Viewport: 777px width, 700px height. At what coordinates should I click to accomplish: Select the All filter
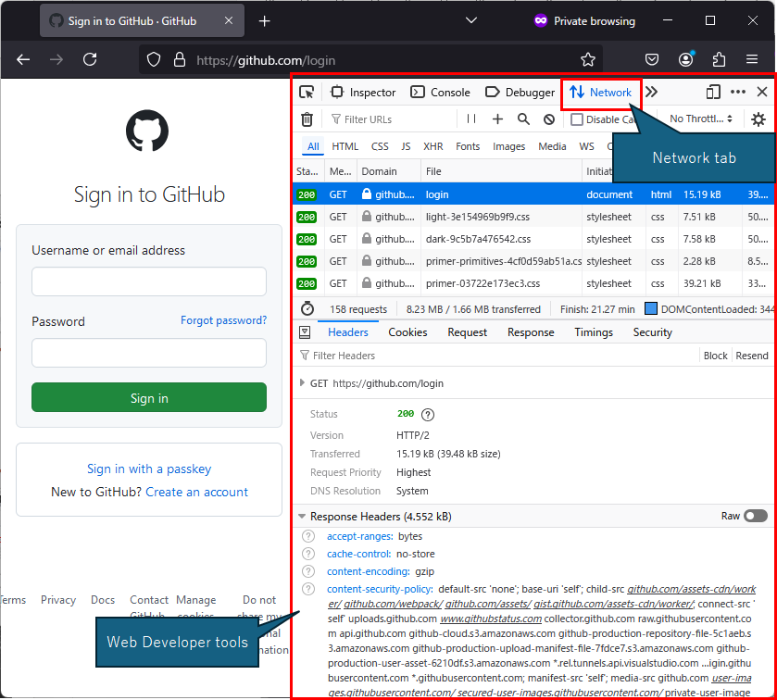click(313, 146)
